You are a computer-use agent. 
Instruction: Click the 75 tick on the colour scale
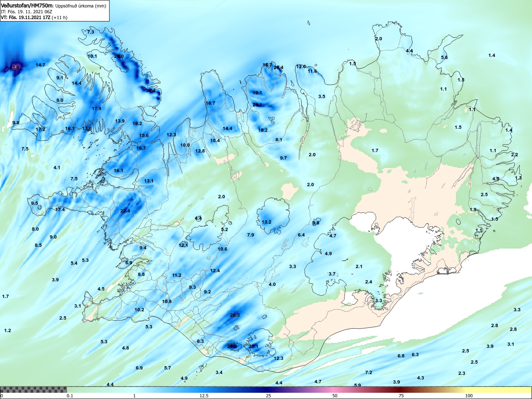coord(401,396)
